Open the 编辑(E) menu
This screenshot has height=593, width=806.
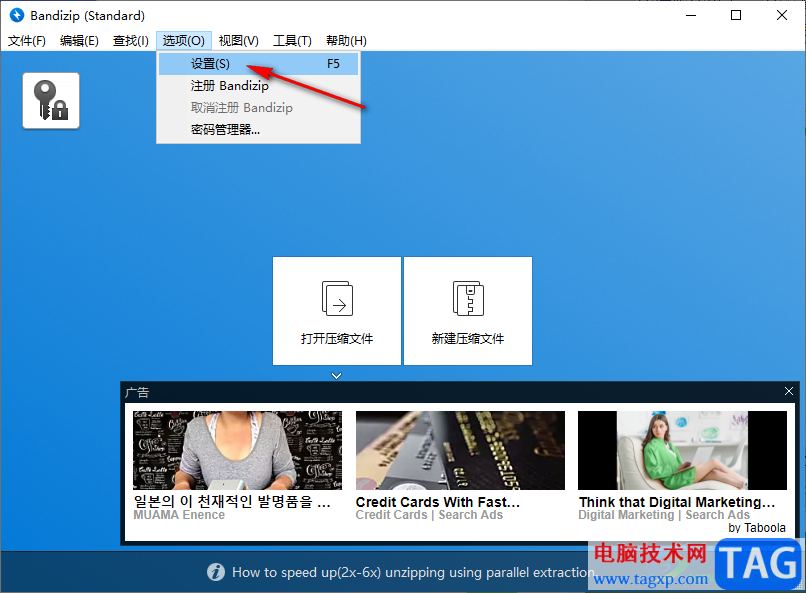79,41
